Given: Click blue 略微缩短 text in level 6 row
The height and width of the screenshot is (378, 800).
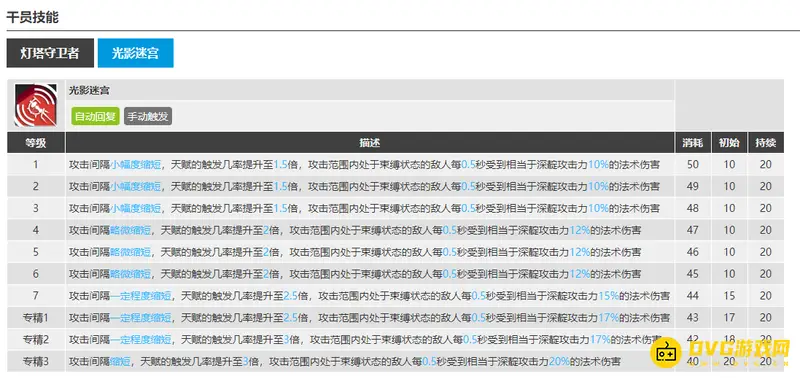Looking at the screenshot, I should tap(131, 274).
